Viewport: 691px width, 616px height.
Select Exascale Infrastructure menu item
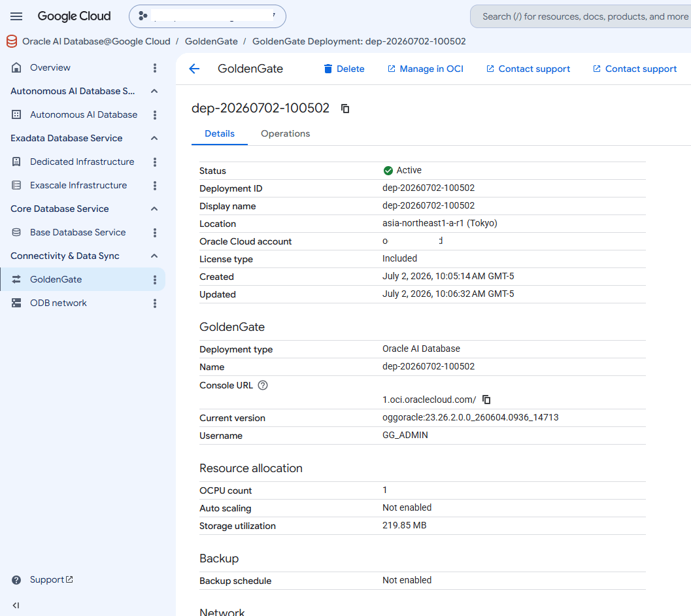click(x=78, y=185)
